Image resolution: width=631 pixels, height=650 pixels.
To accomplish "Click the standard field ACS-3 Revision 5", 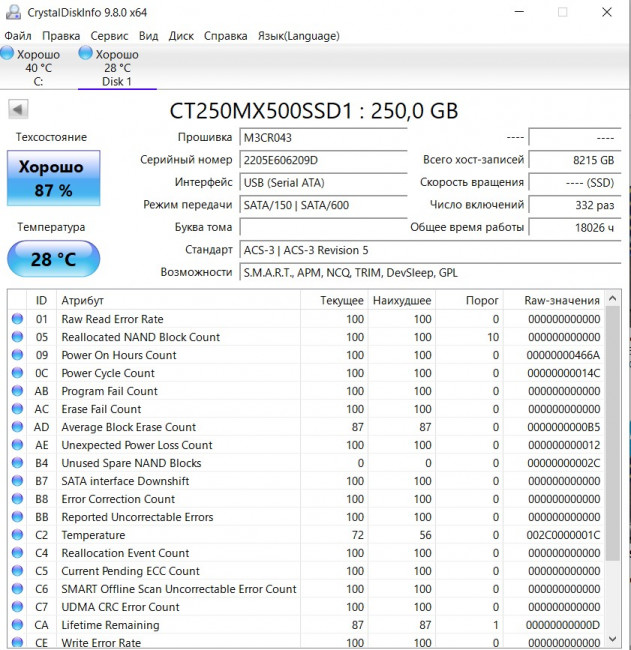I will (x=430, y=250).
